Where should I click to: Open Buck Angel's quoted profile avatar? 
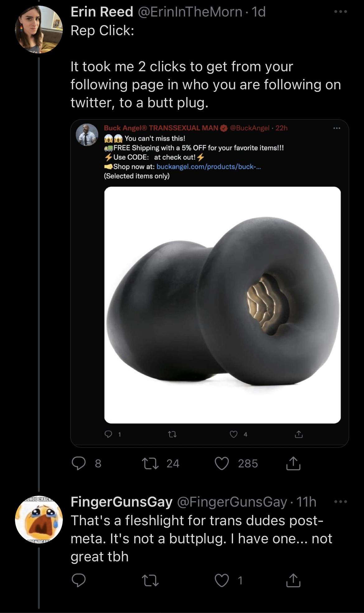pyautogui.click(x=87, y=135)
